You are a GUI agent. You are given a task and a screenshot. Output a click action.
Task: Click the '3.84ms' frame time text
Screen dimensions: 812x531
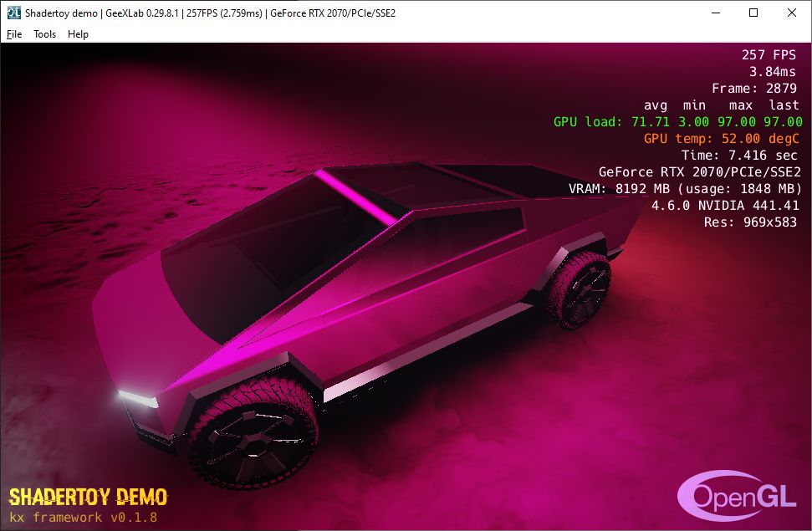(772, 71)
